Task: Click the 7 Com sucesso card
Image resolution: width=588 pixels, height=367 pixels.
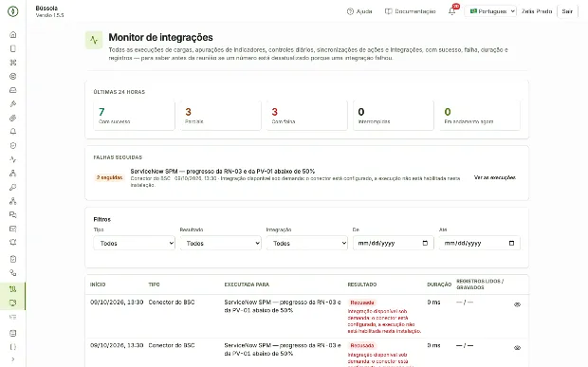Action: point(134,115)
